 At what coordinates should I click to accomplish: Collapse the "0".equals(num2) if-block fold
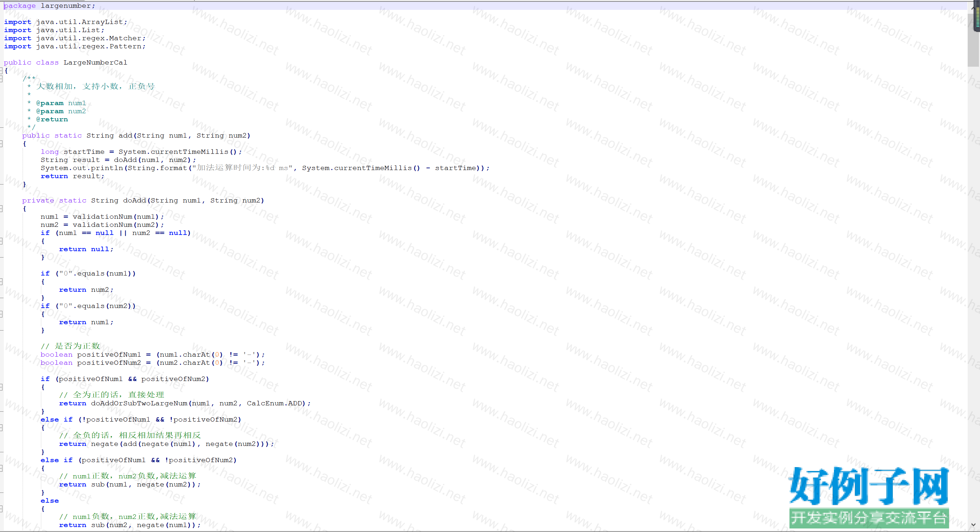point(1,314)
